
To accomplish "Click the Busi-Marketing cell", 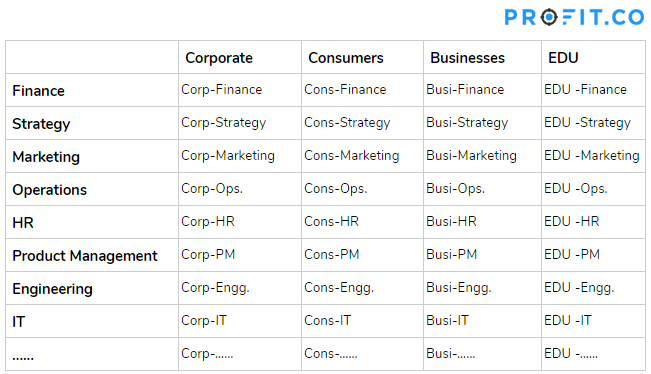I will pos(471,156).
